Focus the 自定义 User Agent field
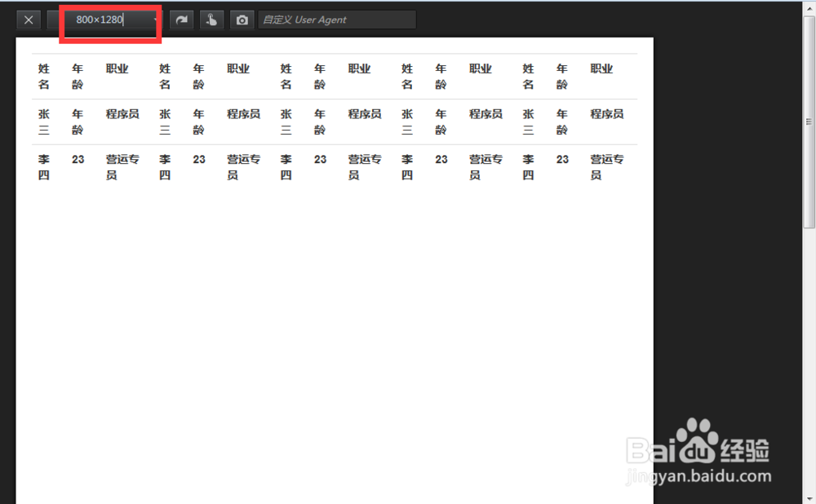 point(337,20)
